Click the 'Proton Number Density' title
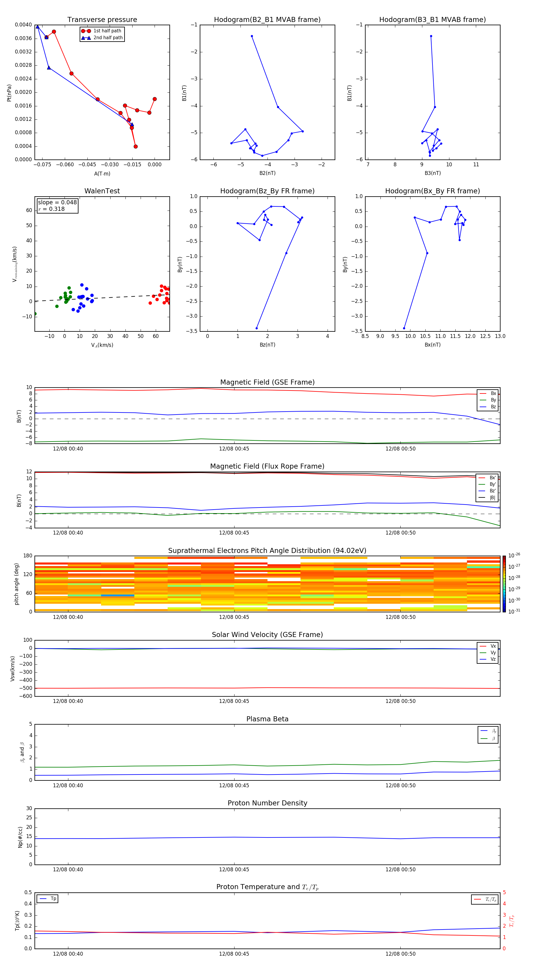This screenshot has height=980, width=535. coord(267,803)
